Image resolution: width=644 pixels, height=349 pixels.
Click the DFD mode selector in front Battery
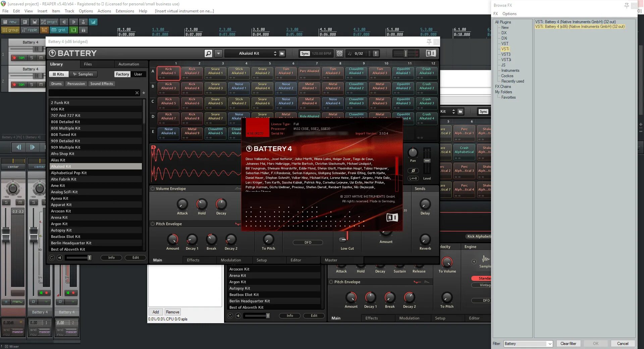pos(308,242)
